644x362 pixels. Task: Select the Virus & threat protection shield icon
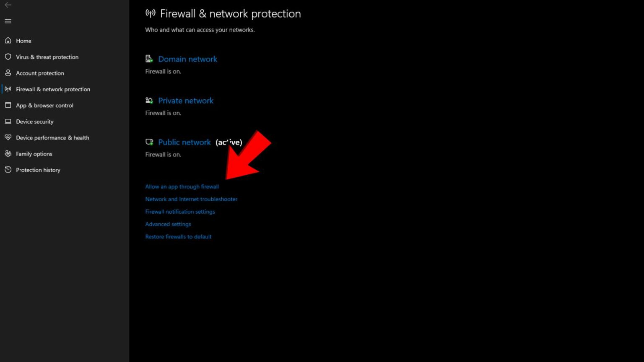(x=8, y=57)
